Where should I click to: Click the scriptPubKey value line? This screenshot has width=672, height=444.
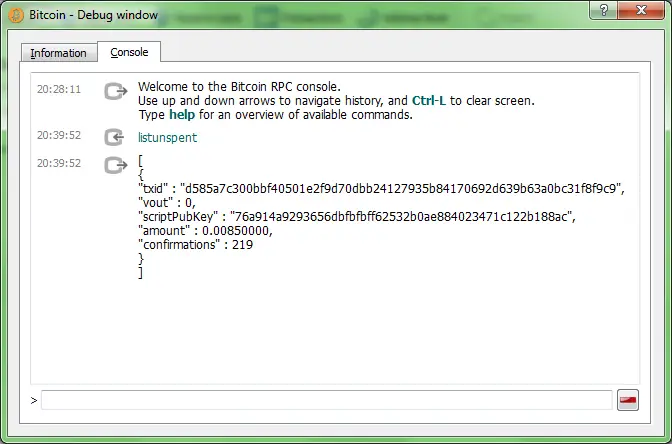357,216
